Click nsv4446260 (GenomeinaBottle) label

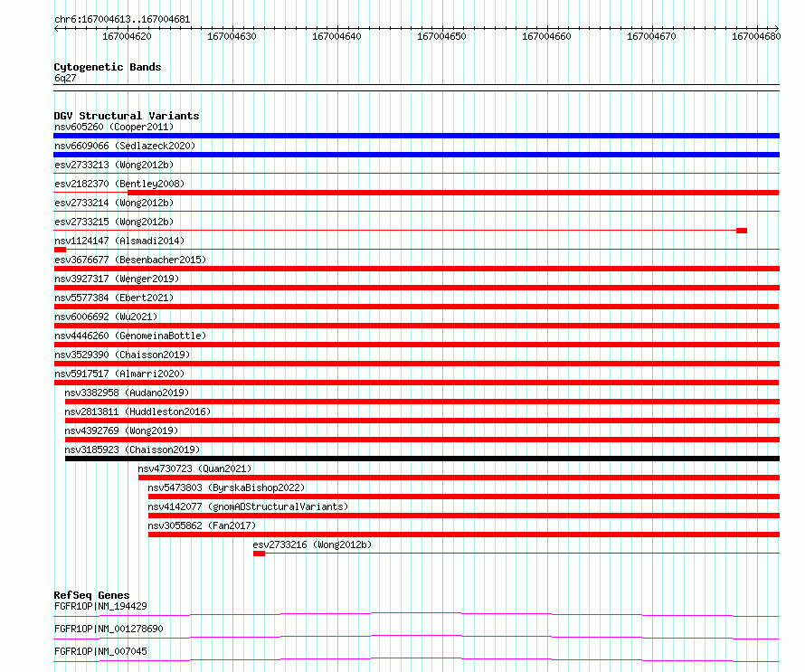130,336
